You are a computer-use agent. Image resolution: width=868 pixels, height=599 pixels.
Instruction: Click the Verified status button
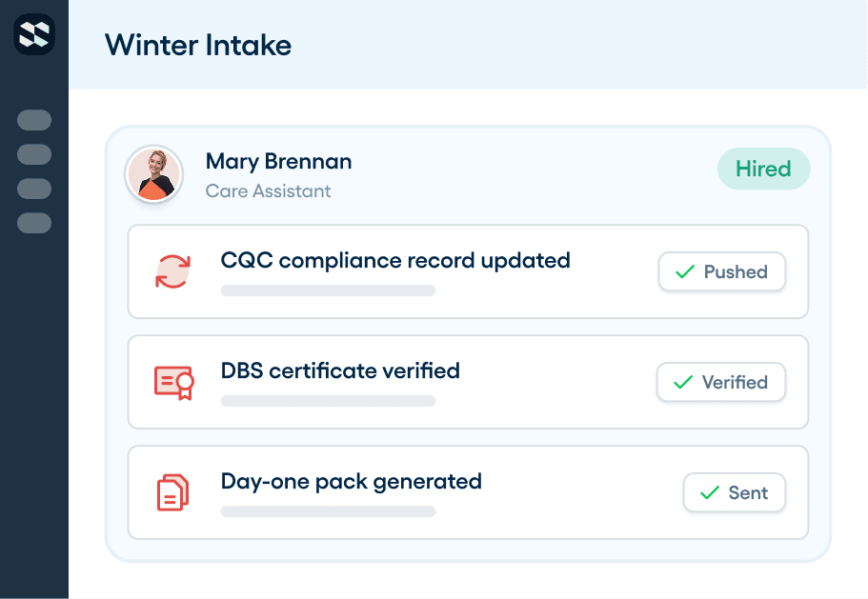click(x=720, y=382)
